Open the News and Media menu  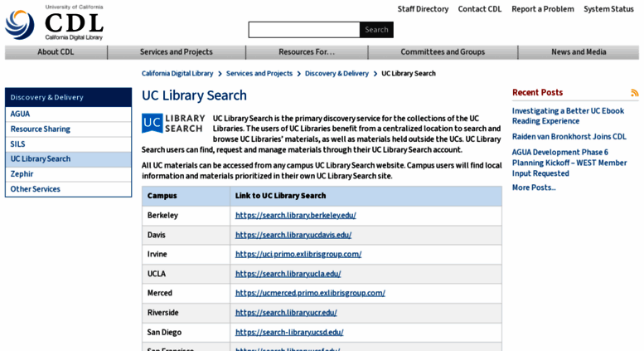[579, 52]
